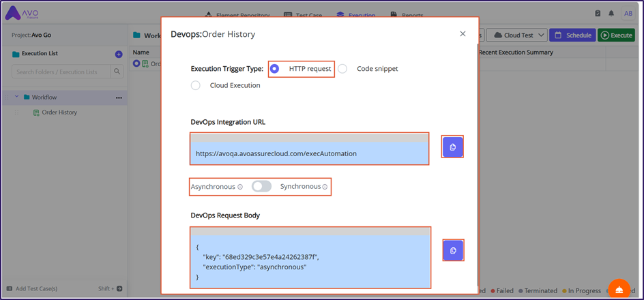The image size is (644, 300).
Task: Click the search magnifier icon
Action: coord(117,72)
